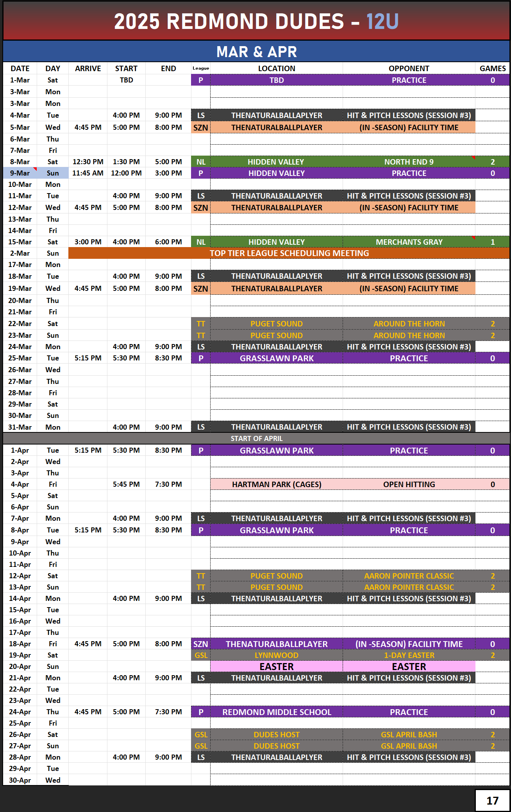Select the START OF APRIL divider row
The image size is (511, 812).
click(x=256, y=439)
